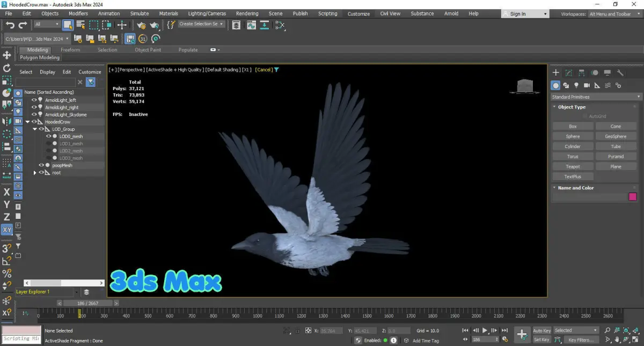Toggle visibility of HoodedCrow layer

coord(34,122)
